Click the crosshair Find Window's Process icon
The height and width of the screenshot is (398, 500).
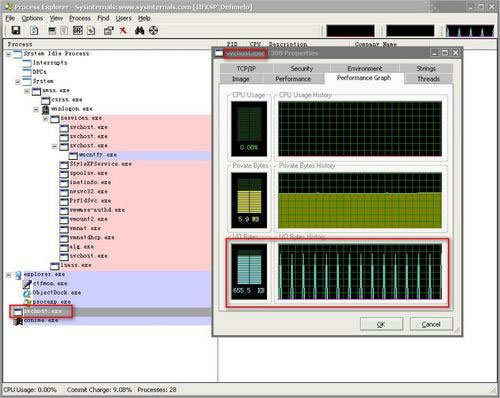(x=153, y=31)
